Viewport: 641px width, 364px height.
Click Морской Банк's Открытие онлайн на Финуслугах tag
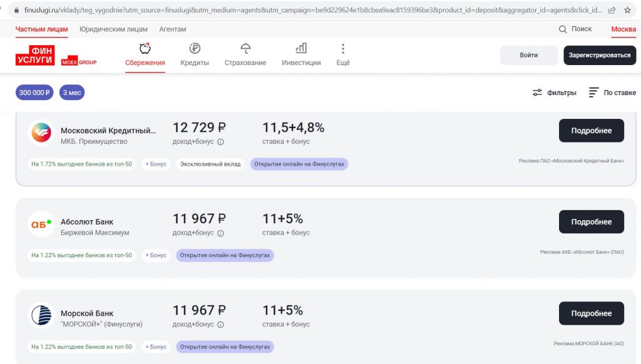tap(225, 347)
